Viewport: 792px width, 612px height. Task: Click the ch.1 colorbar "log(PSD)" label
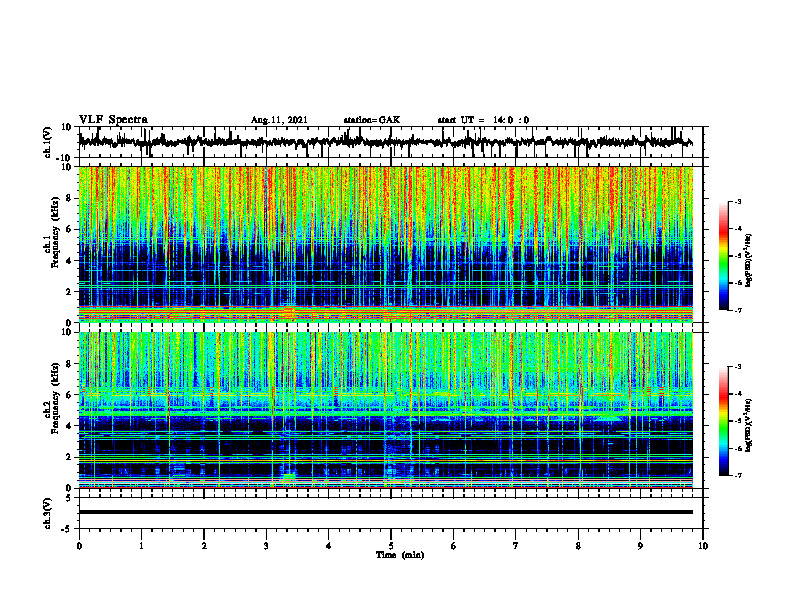749,261
